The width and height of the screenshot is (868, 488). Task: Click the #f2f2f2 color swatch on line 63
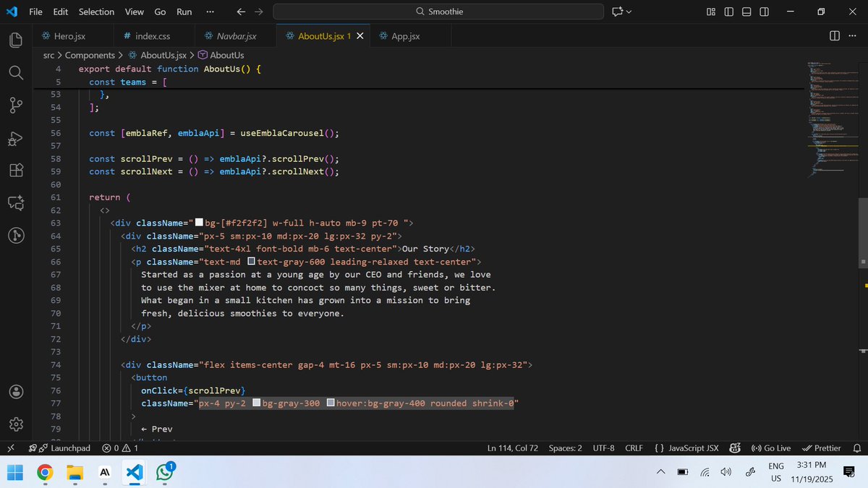tap(200, 223)
